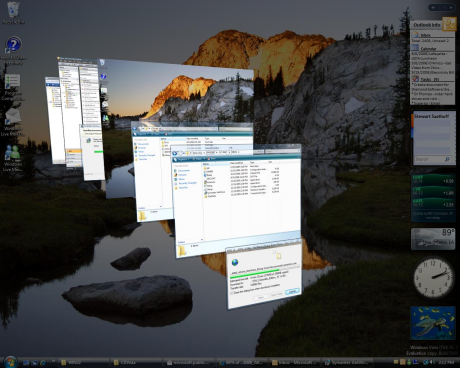460x368 pixels.
Task: Switch to the 'Inbox - Microsoft' taskbar button
Action: [x=294, y=362]
